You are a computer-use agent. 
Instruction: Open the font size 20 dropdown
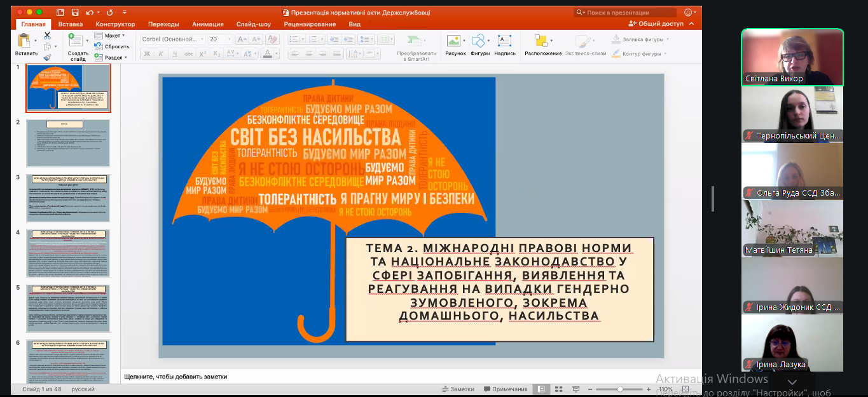pos(230,39)
